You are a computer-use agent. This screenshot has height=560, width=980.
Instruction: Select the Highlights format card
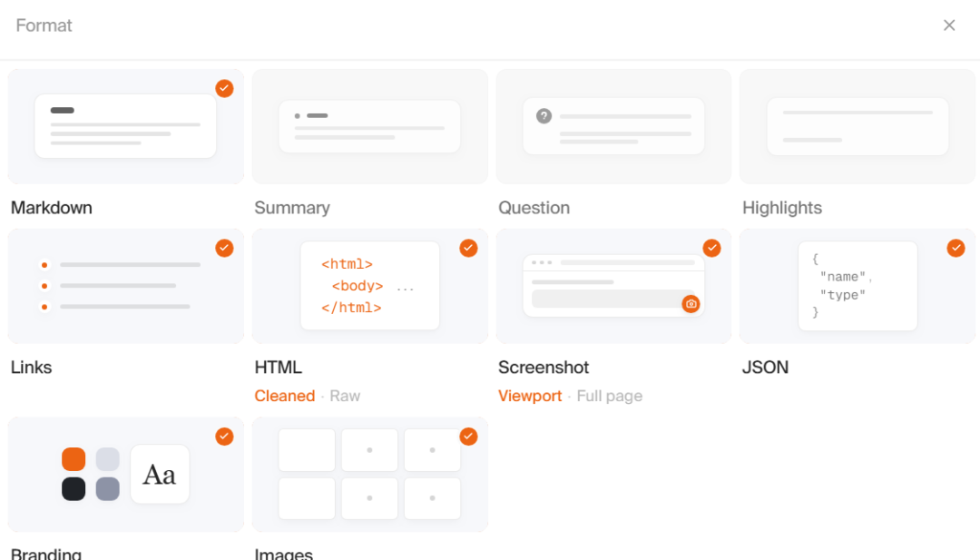(x=857, y=127)
